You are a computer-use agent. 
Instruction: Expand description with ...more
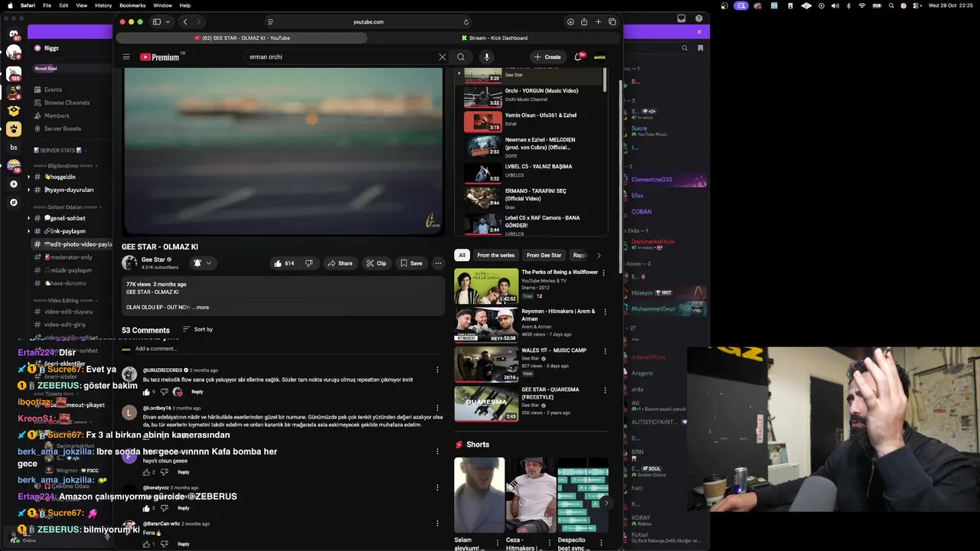pyautogui.click(x=201, y=308)
